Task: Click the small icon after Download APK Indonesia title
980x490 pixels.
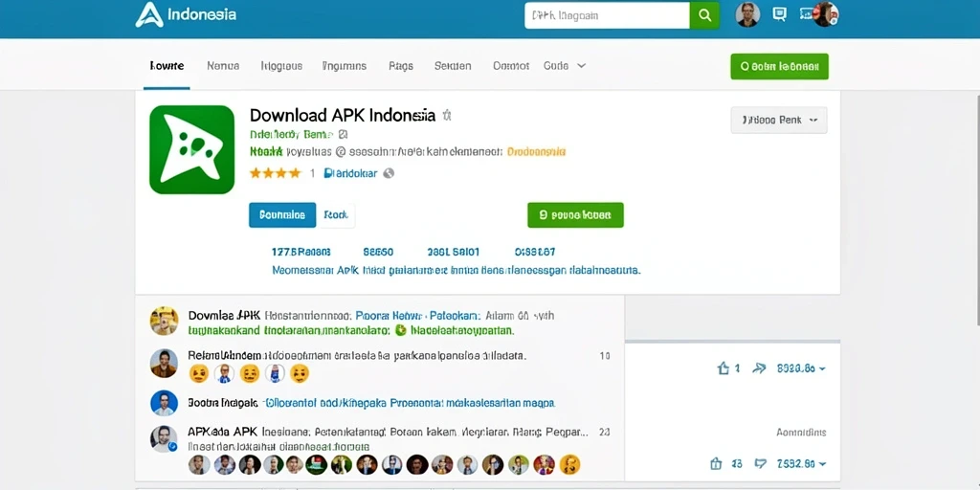Action: click(x=446, y=116)
